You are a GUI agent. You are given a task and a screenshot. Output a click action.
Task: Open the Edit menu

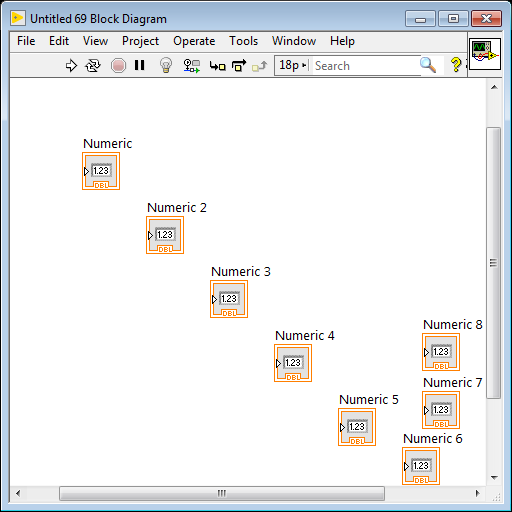pos(59,41)
